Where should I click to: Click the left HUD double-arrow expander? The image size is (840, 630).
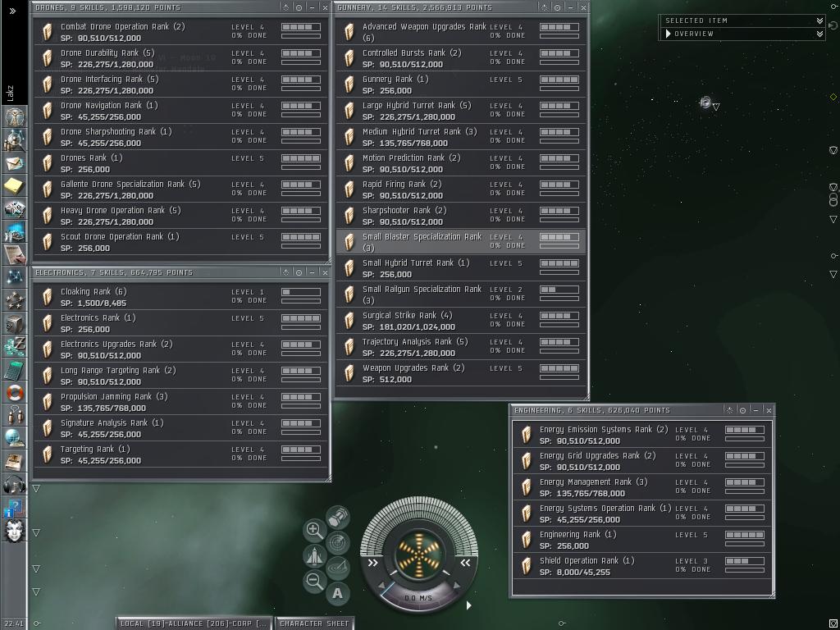(372, 563)
